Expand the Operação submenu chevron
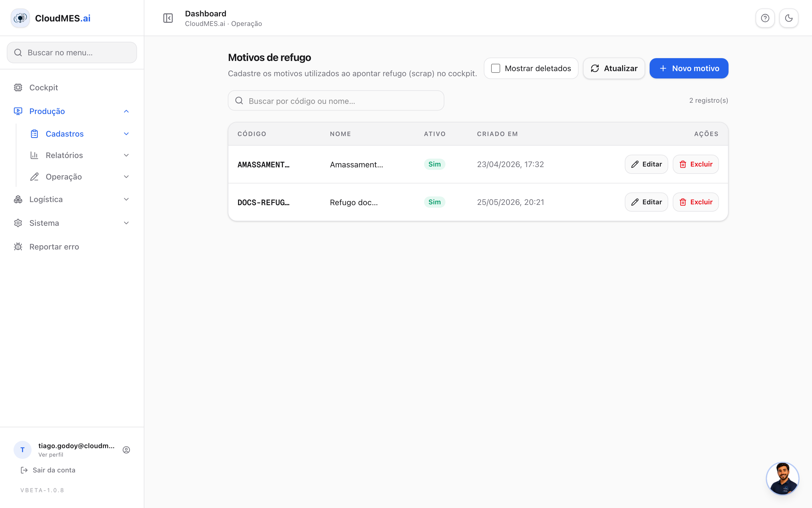The image size is (812, 508). pyautogui.click(x=126, y=177)
